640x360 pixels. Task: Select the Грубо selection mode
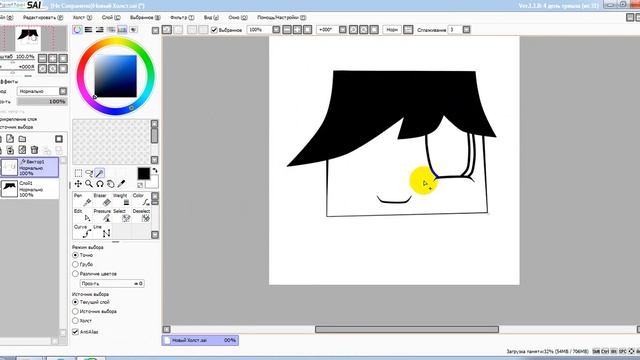pyautogui.click(x=75, y=264)
